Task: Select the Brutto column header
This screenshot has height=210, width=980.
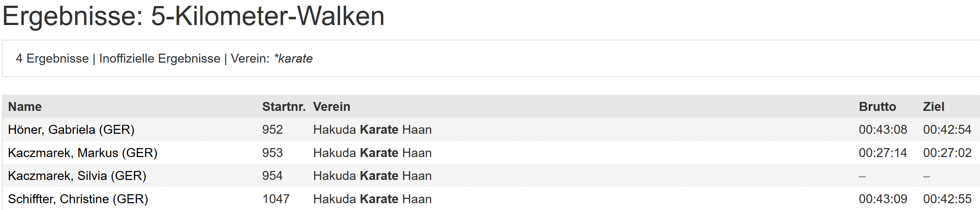Action: 877,107
